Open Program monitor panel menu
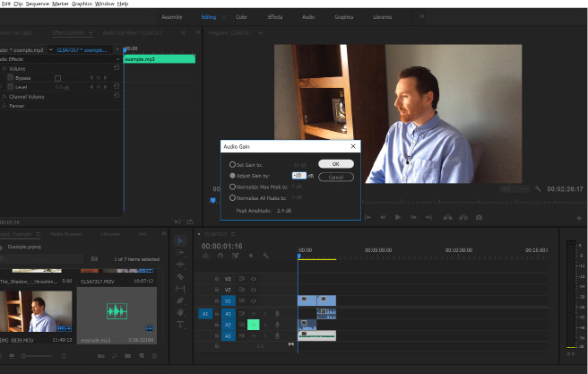The image size is (588, 374). coord(260,32)
